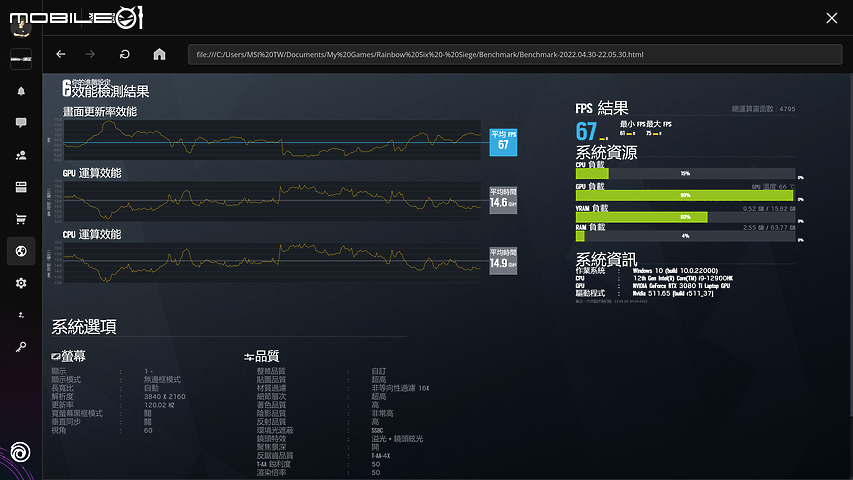Click the Windows 10 build text
Viewport: 853px width, 480px height.
675,270
